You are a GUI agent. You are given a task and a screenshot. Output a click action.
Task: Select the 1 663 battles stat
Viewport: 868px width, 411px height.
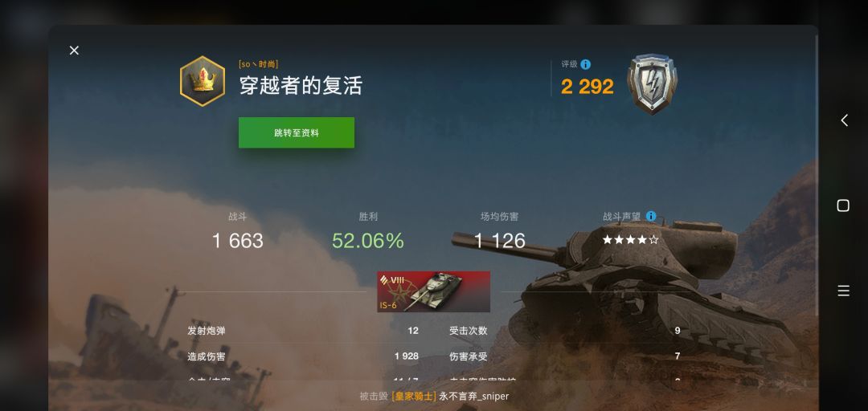coord(237,241)
